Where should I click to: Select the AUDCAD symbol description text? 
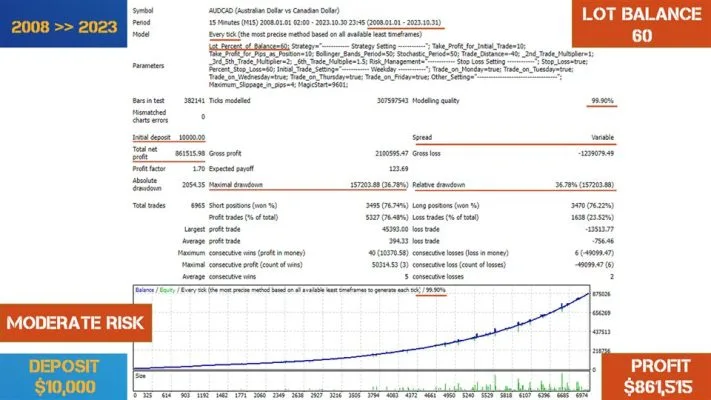pyautogui.click(x=274, y=10)
